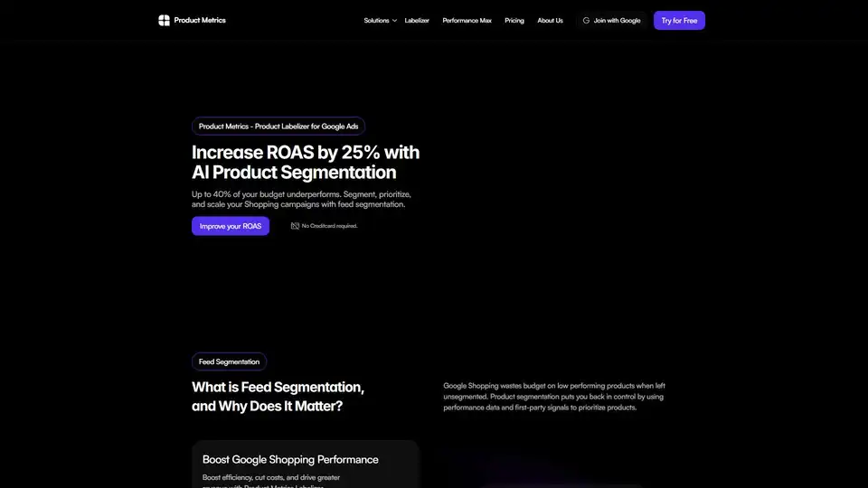868x488 pixels.
Task: Click the Feed Segmentation badge
Action: point(229,361)
